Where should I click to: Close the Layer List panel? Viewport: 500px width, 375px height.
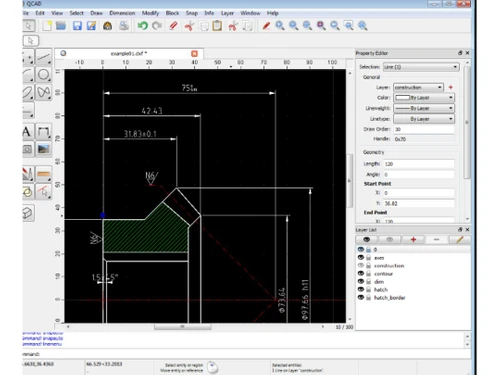(x=467, y=229)
